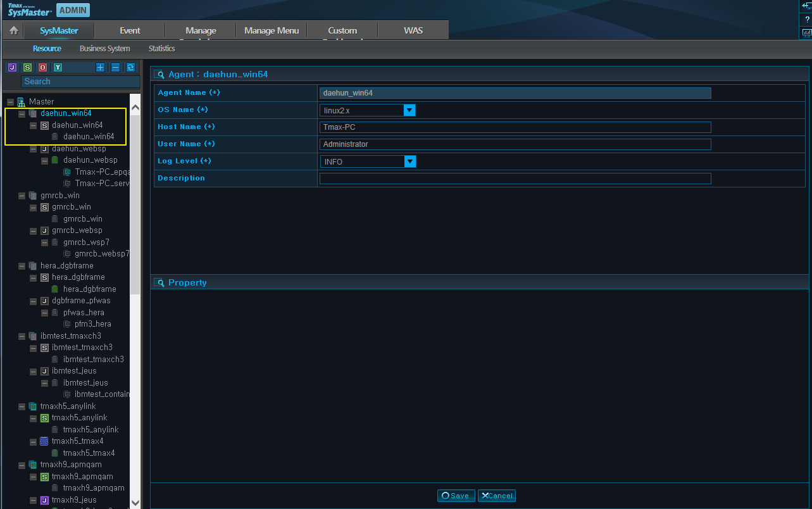Open the Log Level dropdown

[409, 161]
